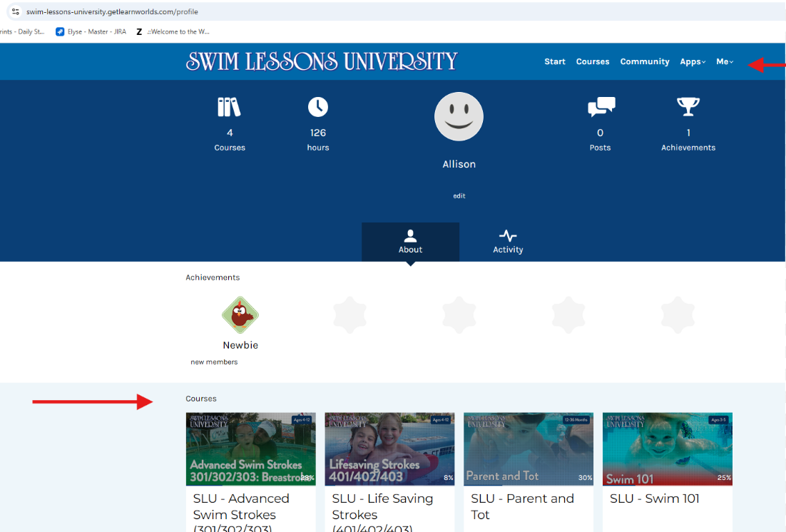Click the site info icon in address bar
The height and width of the screenshot is (532, 786).
pyautogui.click(x=16, y=11)
